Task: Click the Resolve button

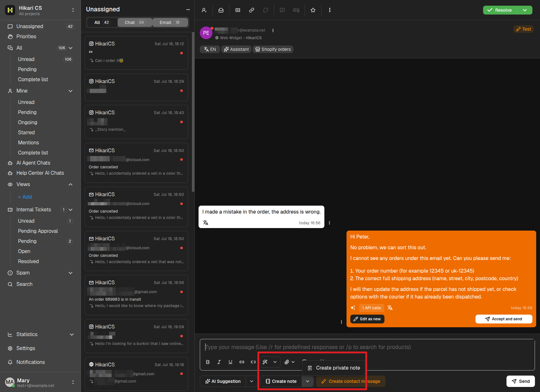Action: pyautogui.click(x=500, y=10)
